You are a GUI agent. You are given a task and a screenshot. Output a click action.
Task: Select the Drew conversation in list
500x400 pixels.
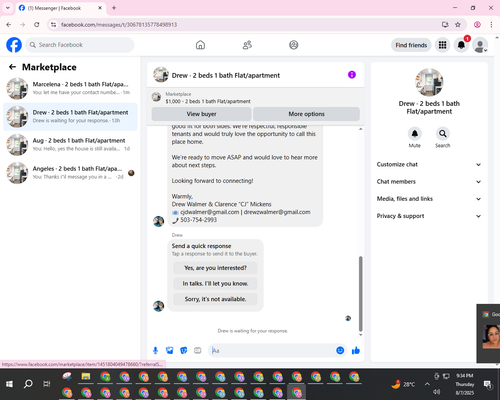point(70,117)
